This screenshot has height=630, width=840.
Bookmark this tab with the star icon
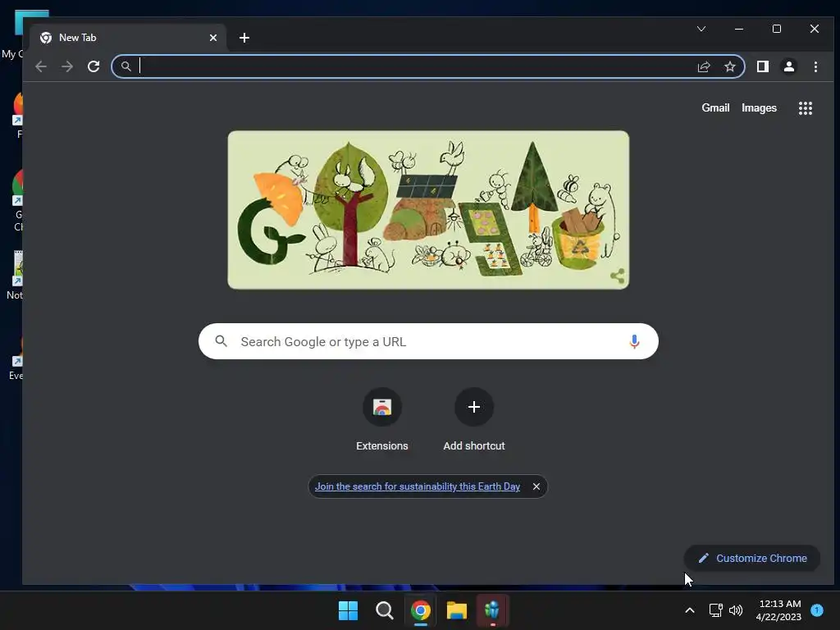729,66
